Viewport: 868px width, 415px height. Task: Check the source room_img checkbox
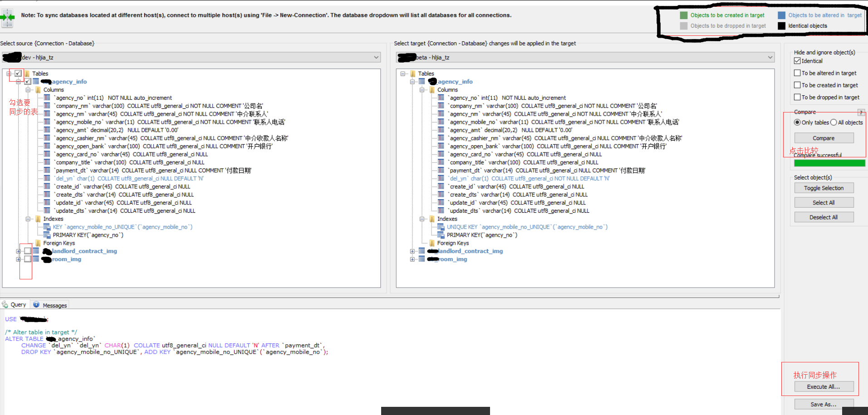pos(28,259)
